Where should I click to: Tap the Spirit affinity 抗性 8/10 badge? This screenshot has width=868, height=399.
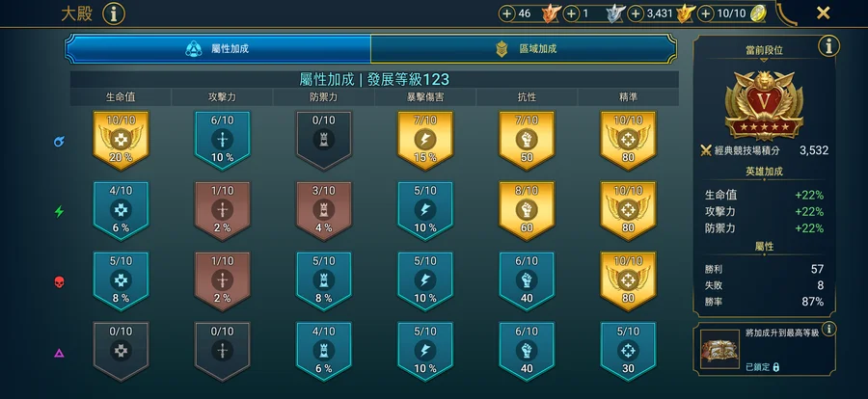[x=527, y=211]
